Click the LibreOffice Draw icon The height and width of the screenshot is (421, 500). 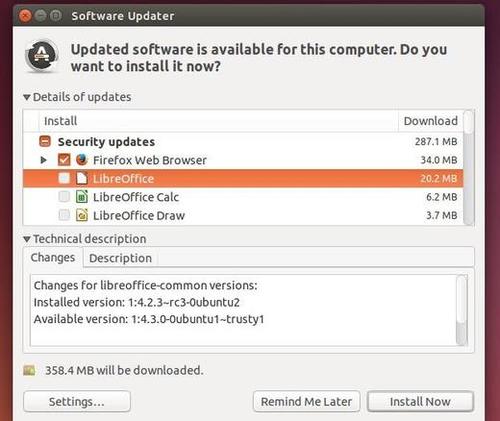pos(82,215)
